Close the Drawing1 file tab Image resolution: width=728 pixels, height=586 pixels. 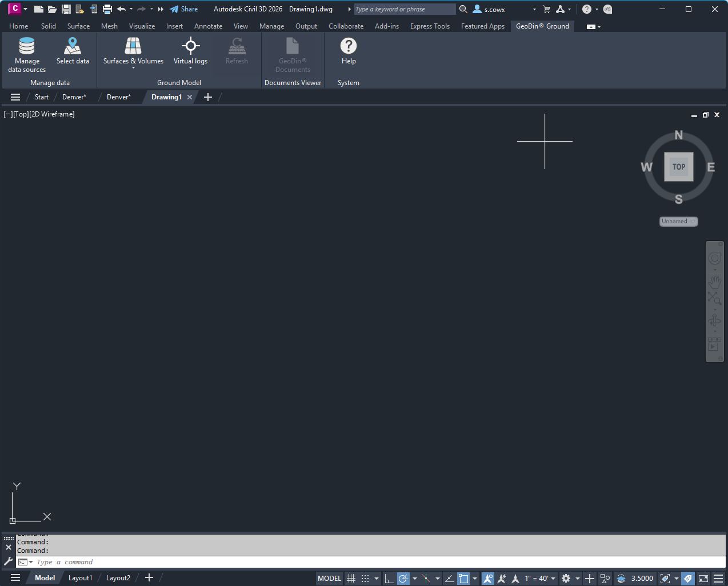click(190, 97)
